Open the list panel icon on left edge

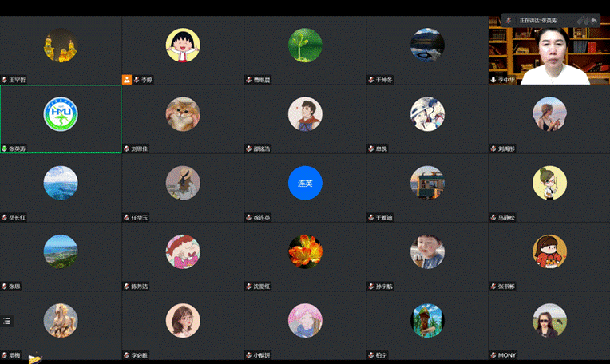(7, 321)
